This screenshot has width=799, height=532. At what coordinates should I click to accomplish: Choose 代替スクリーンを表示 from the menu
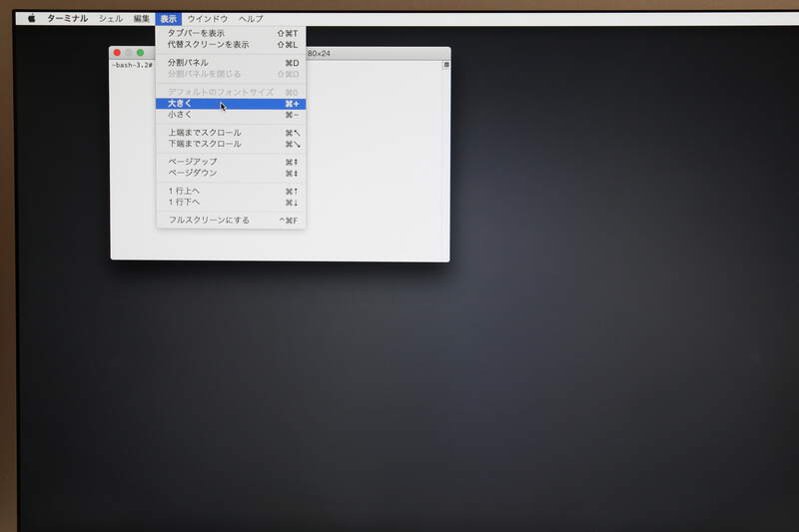point(208,45)
